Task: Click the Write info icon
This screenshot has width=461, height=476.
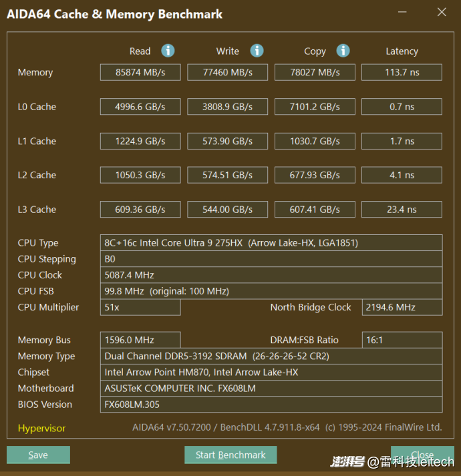Action: click(257, 51)
